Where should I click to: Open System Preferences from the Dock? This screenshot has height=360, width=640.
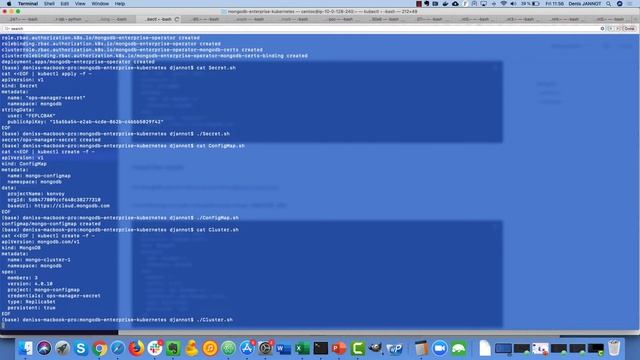(265, 348)
